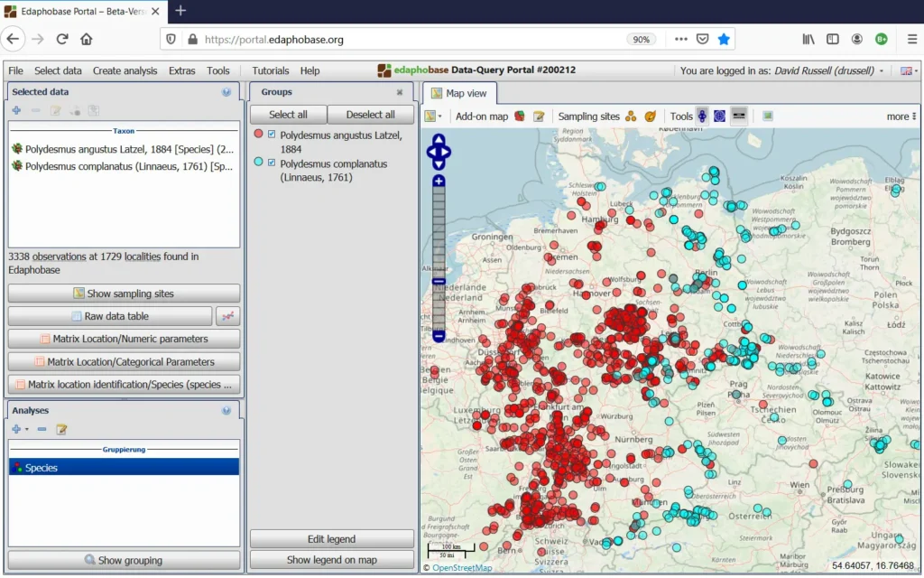Image resolution: width=924 pixels, height=578 pixels.
Task: Open Firefox hamburger menu
Action: pyautogui.click(x=911, y=39)
